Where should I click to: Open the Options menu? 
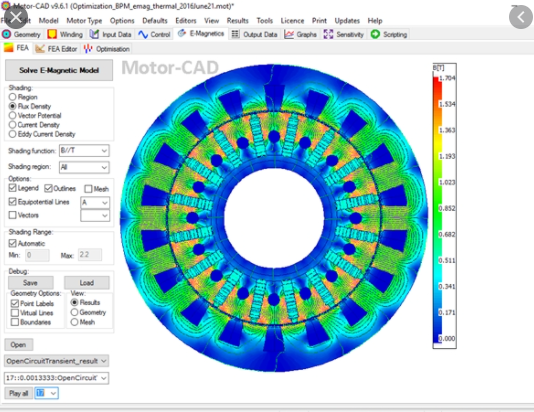tap(122, 21)
